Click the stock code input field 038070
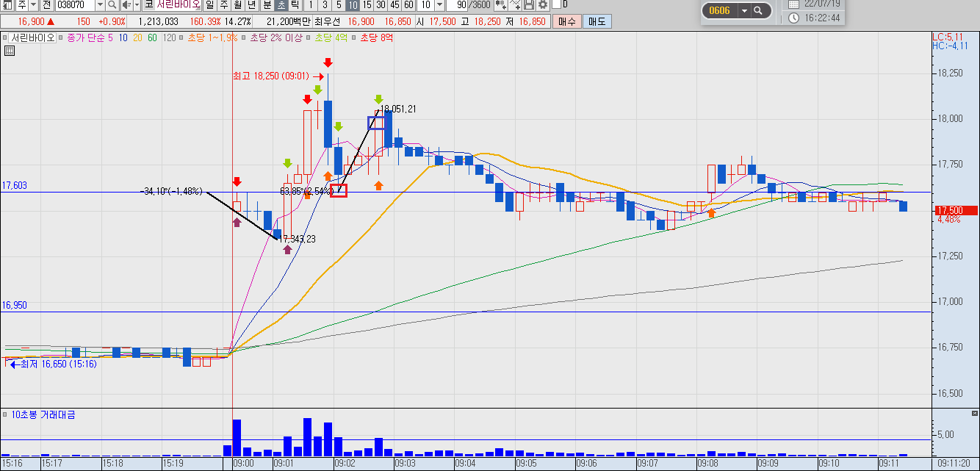This screenshot has width=980, height=471. pyautogui.click(x=75, y=5)
